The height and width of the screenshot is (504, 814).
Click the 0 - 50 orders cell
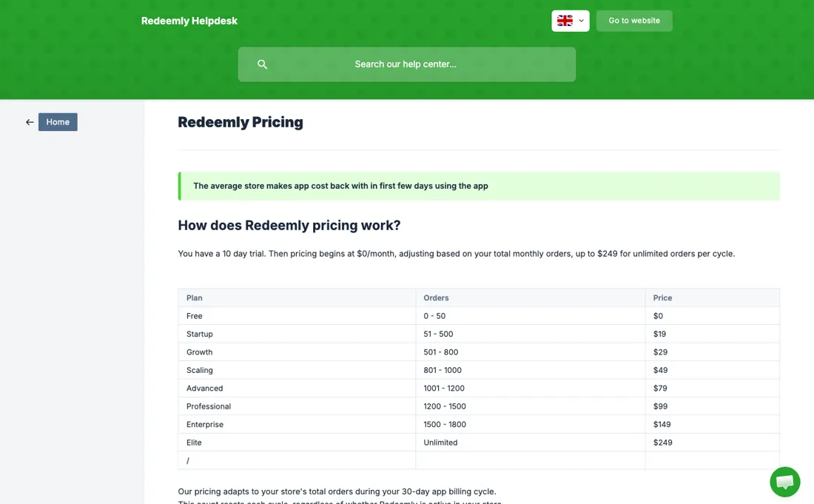tap(530, 315)
